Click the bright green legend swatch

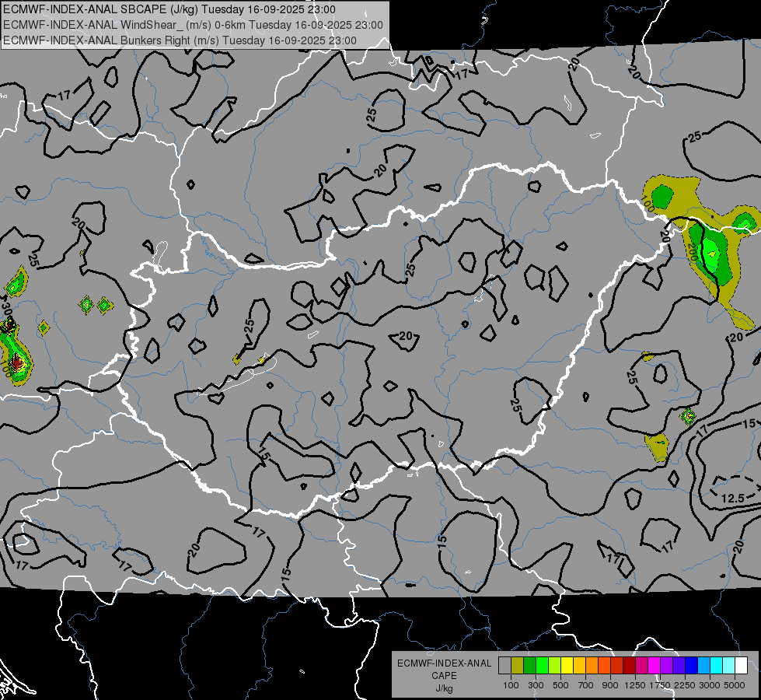click(x=542, y=666)
